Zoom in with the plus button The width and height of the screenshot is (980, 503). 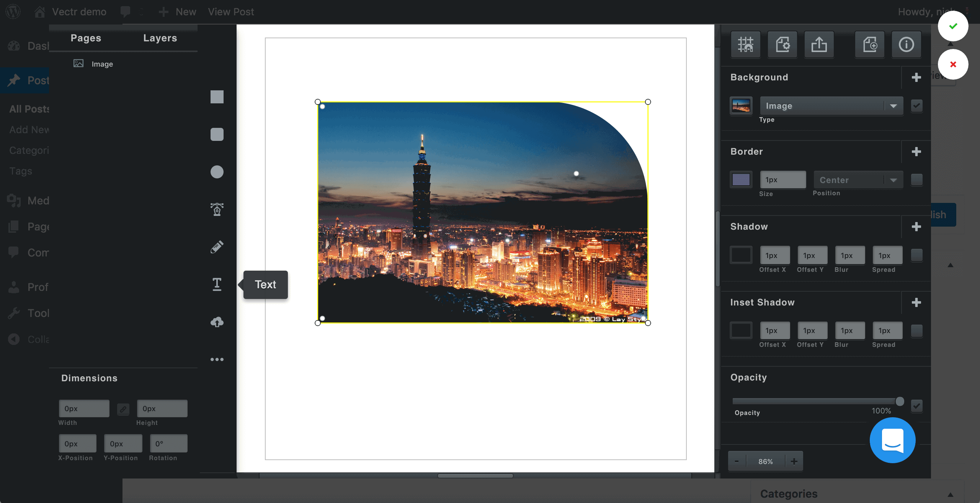pos(794,461)
